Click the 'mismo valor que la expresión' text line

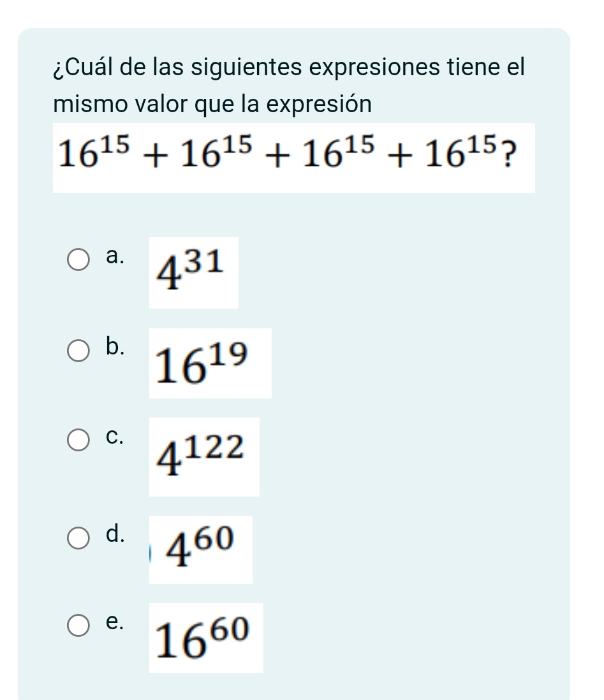click(x=212, y=104)
